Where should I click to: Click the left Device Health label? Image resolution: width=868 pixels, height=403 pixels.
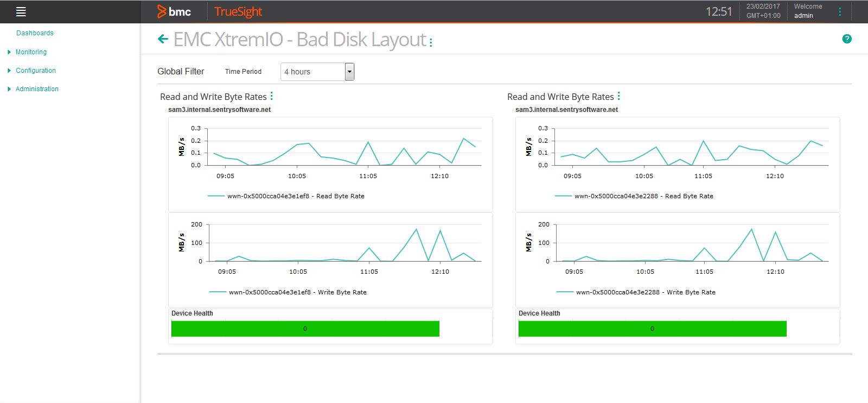pos(192,313)
